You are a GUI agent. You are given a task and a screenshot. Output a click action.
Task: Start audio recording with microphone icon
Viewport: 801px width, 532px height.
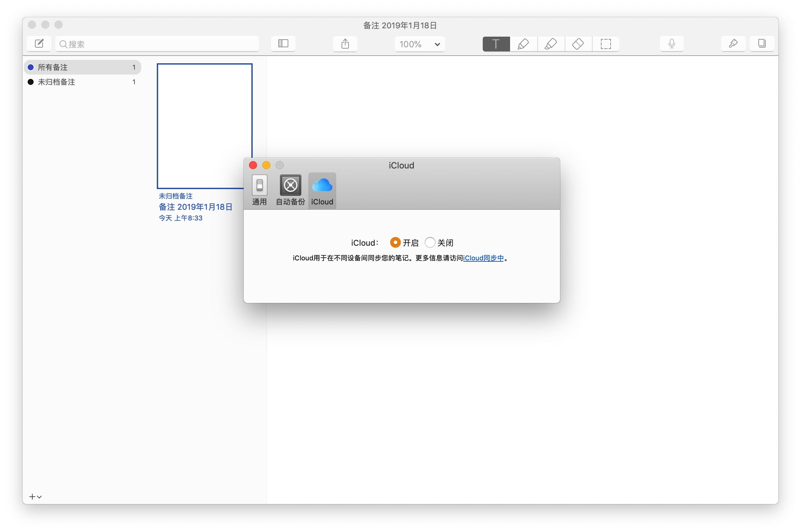point(672,44)
